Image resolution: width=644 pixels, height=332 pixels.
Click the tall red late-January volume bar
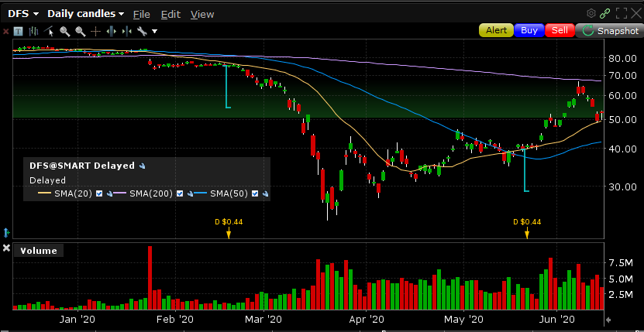click(x=150, y=278)
